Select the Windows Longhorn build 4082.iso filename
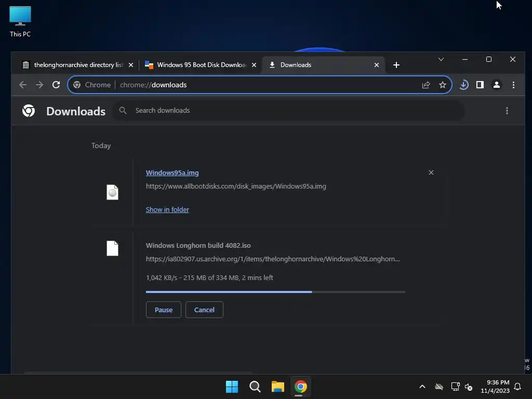 198,245
